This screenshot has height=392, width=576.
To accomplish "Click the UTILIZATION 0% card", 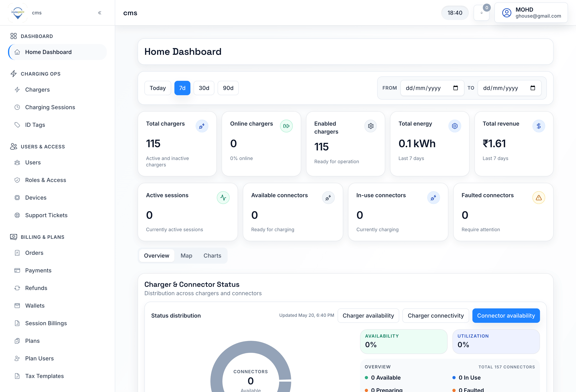I will point(496,341).
